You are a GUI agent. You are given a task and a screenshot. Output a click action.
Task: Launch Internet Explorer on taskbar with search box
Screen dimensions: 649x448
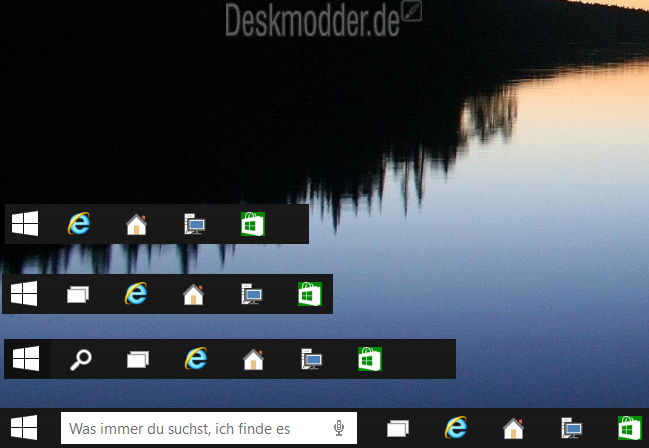point(456,428)
